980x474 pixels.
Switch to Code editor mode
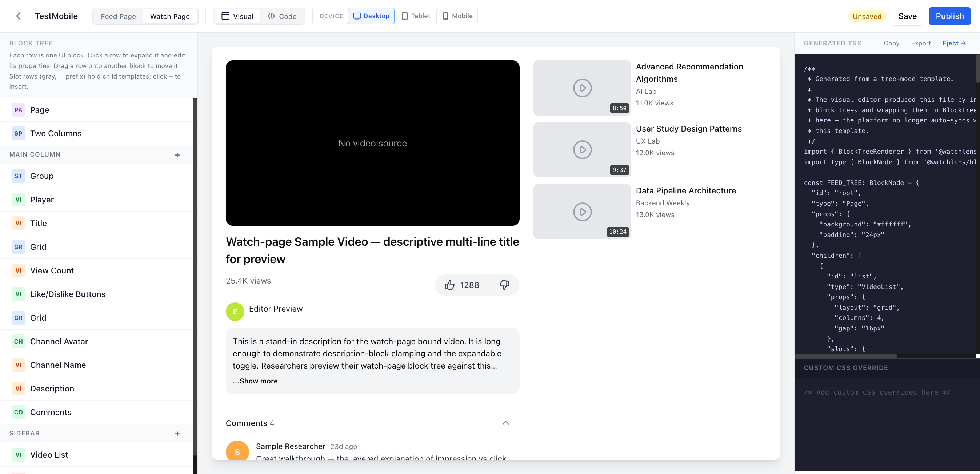(282, 16)
